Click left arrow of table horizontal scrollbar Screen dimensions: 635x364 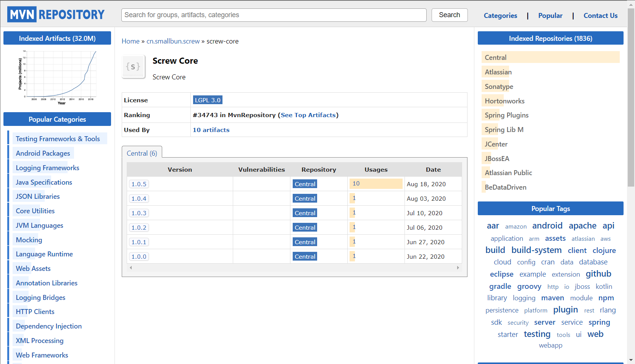coord(131,267)
